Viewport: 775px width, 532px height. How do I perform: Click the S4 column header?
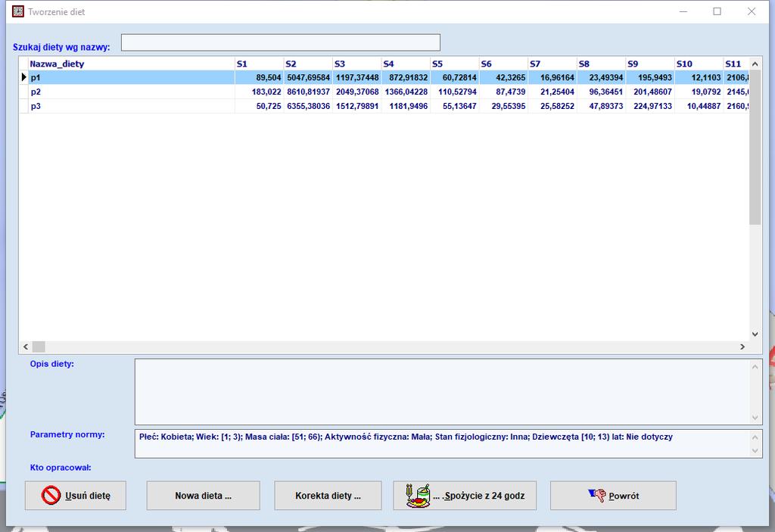pos(406,64)
